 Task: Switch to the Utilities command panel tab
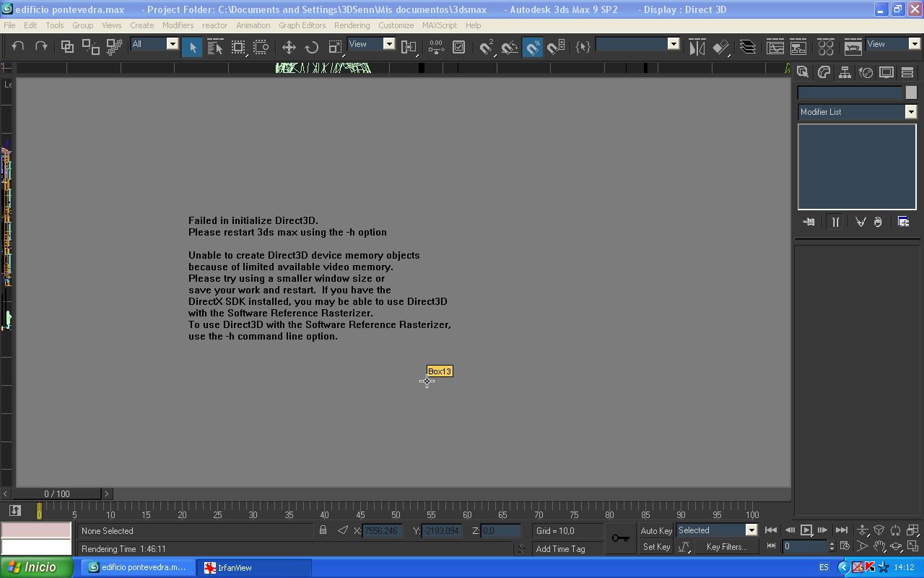907,72
